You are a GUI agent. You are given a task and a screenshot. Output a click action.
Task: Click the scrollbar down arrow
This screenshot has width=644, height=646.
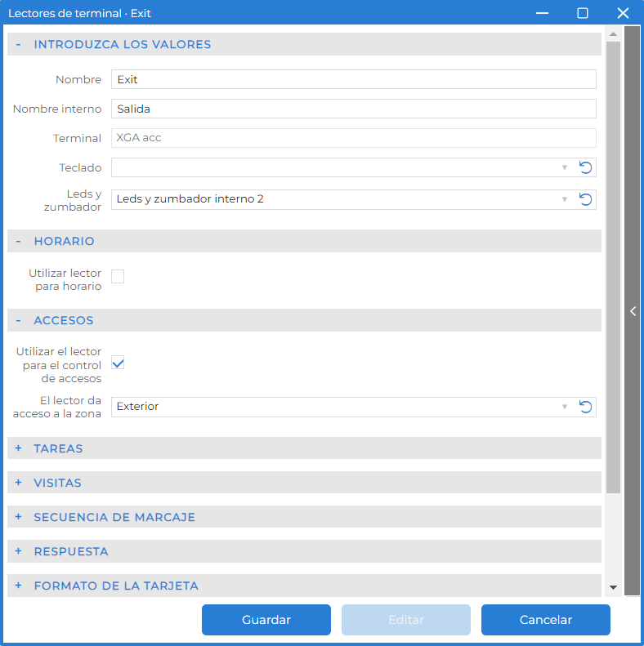(x=613, y=587)
